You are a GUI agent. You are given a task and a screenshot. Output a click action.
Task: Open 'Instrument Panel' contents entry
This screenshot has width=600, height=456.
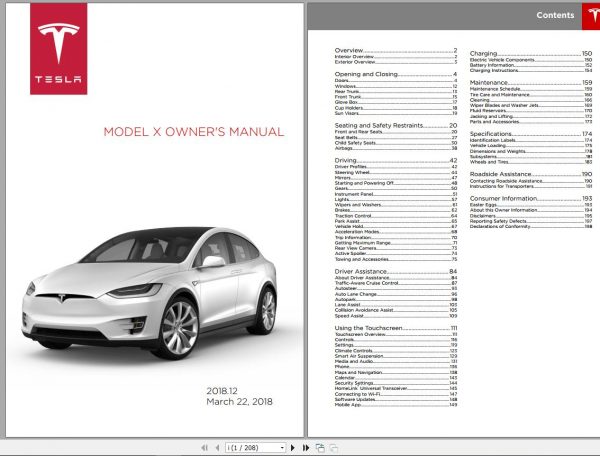(396, 194)
